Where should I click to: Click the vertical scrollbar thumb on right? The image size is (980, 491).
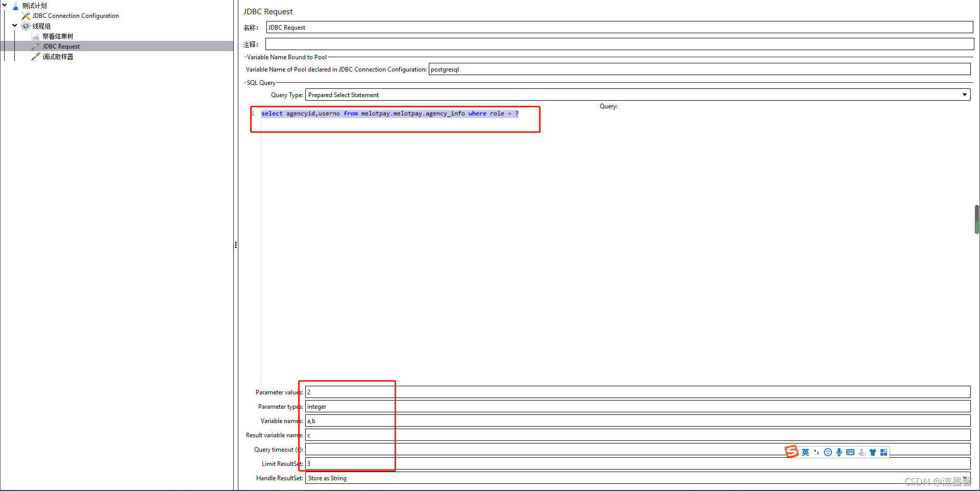[977, 219]
